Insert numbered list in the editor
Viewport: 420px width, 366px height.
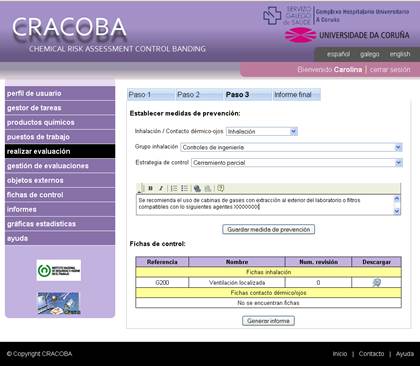click(174, 188)
